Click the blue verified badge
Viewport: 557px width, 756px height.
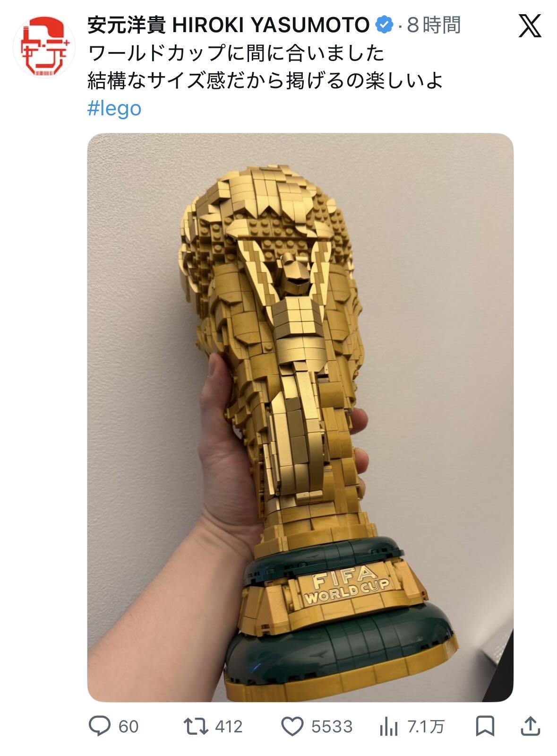click(384, 25)
